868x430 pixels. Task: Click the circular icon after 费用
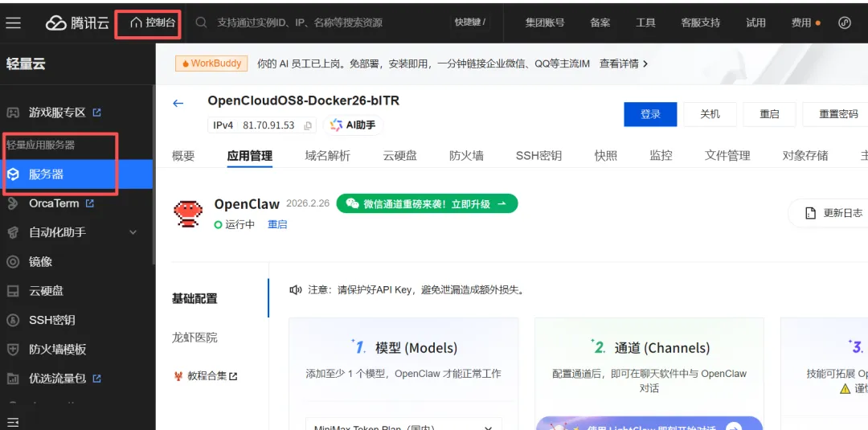(x=844, y=23)
